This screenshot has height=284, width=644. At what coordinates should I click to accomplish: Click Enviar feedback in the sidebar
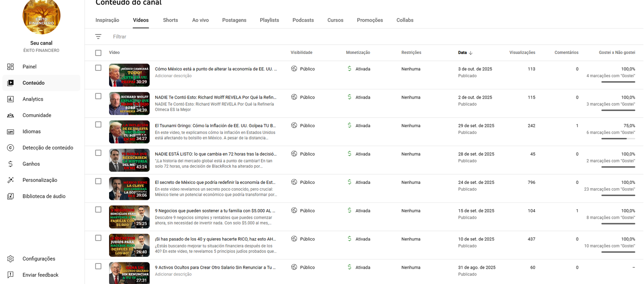(40, 275)
